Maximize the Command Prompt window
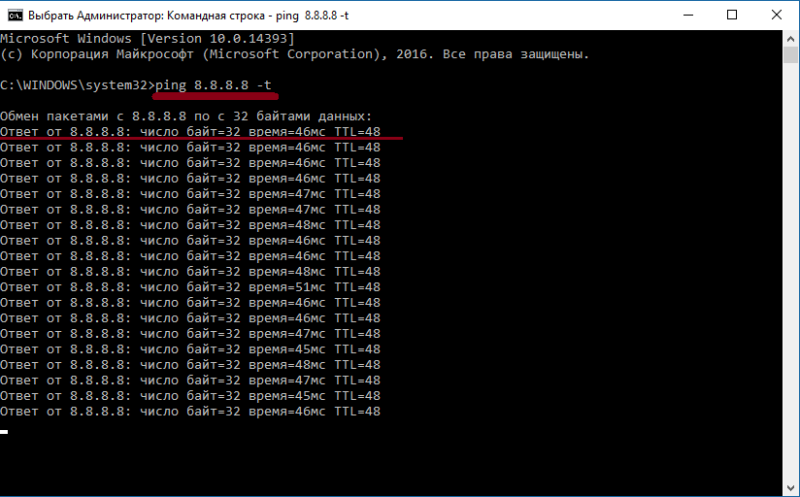The image size is (800, 497). tap(732, 15)
